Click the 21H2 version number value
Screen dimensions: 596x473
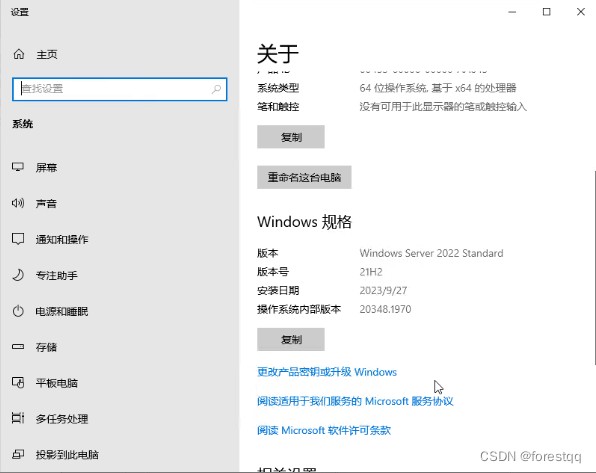[x=371, y=272]
